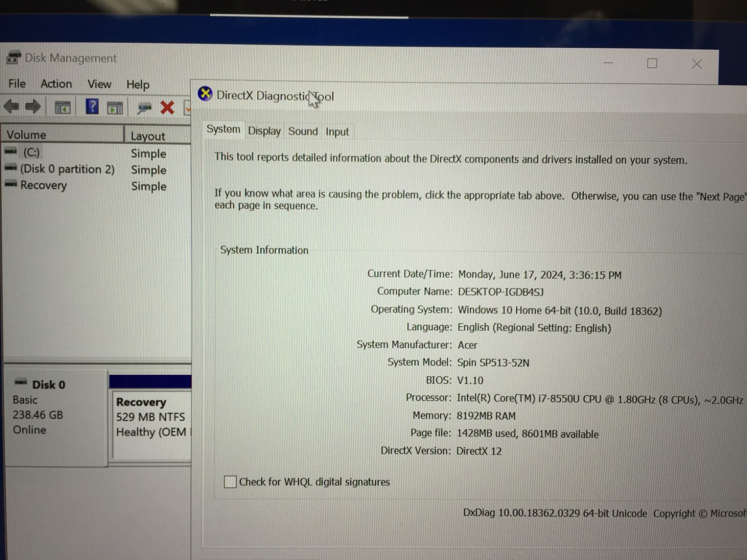The width and height of the screenshot is (747, 560).
Task: Click the Processor value i7-8550U text
Action: point(599,399)
